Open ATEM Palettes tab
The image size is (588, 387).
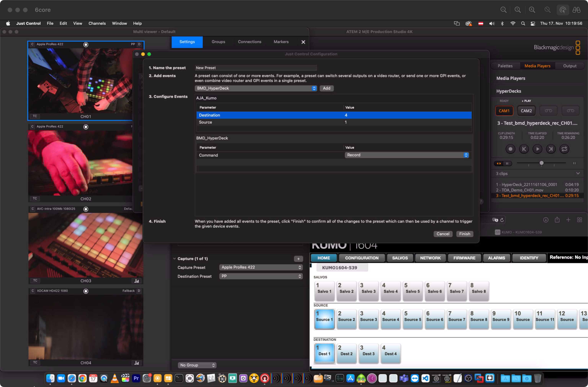[505, 66]
